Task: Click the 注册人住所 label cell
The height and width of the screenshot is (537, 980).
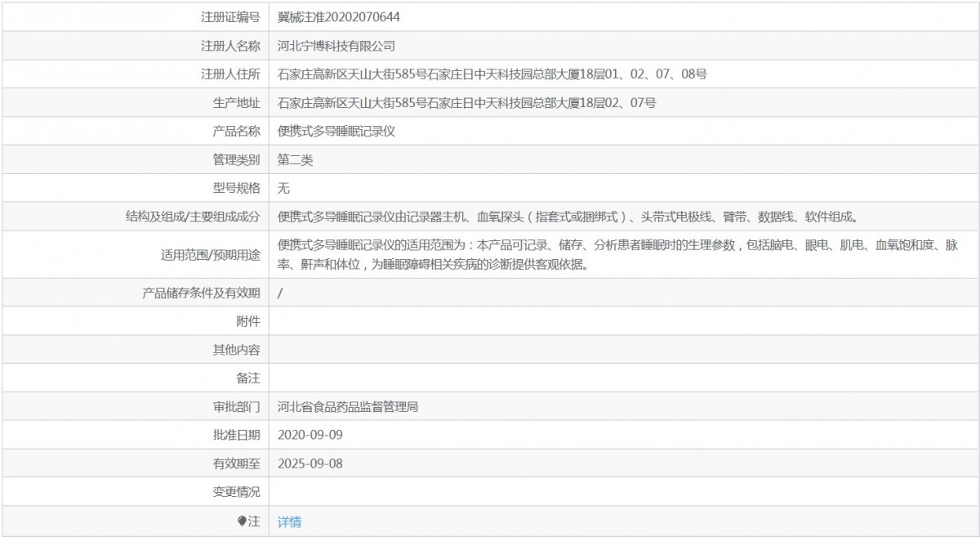Action: coord(135,74)
